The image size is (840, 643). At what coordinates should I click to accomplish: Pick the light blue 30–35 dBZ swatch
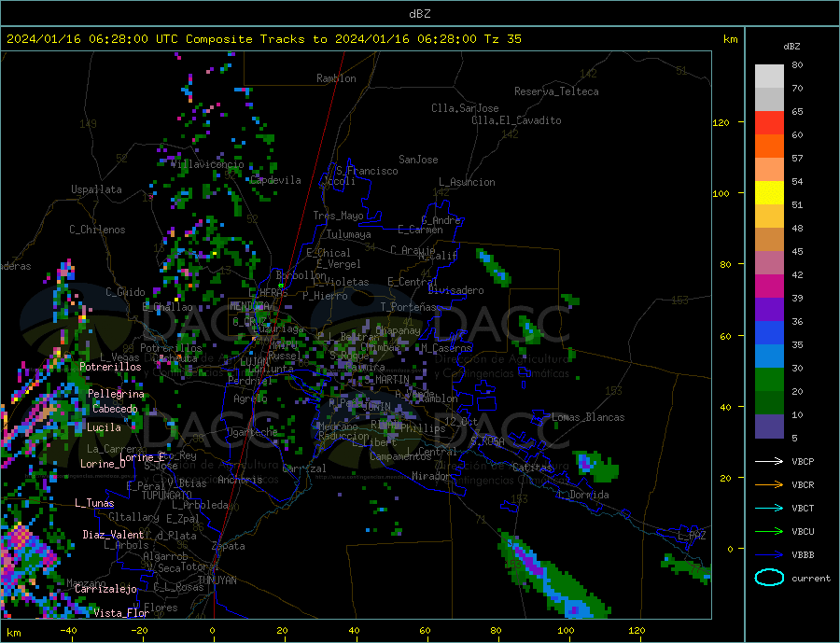coord(769,356)
